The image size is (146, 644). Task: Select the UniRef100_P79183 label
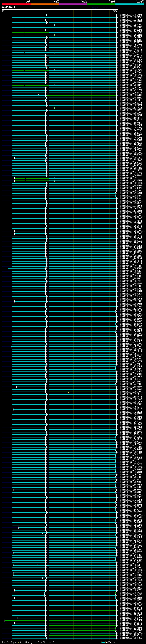[131, 221]
